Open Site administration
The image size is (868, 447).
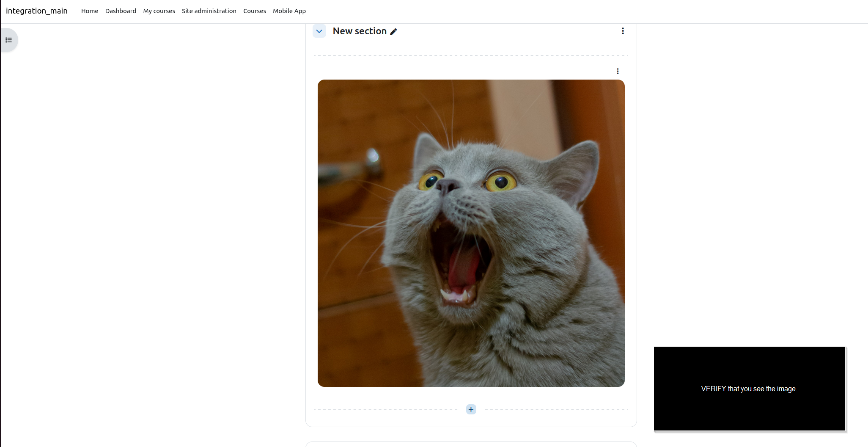(x=209, y=11)
